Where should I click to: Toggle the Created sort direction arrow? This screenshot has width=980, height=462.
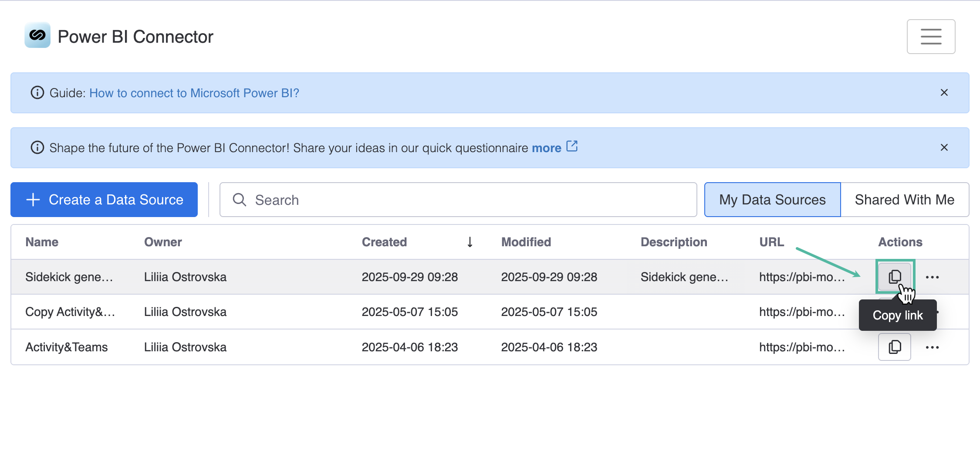470,242
